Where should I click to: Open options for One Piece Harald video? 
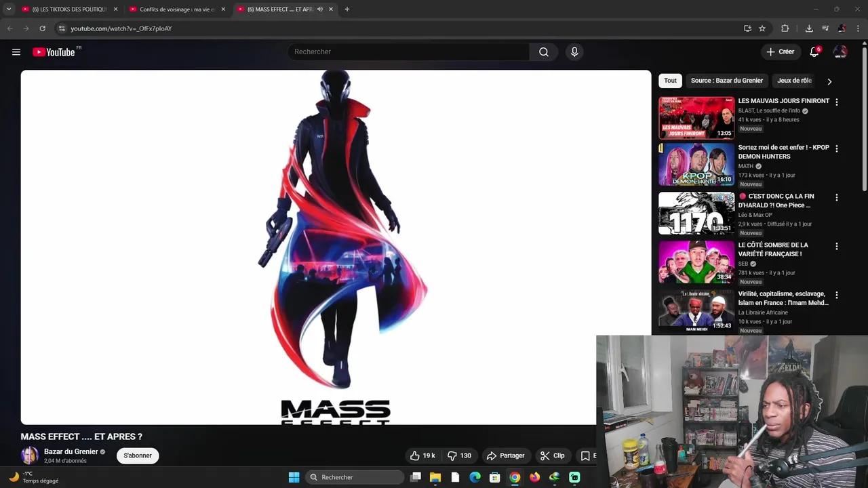[837, 197]
